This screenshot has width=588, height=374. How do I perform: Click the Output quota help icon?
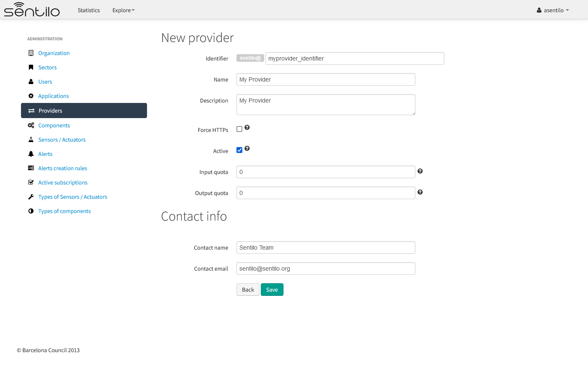420,192
